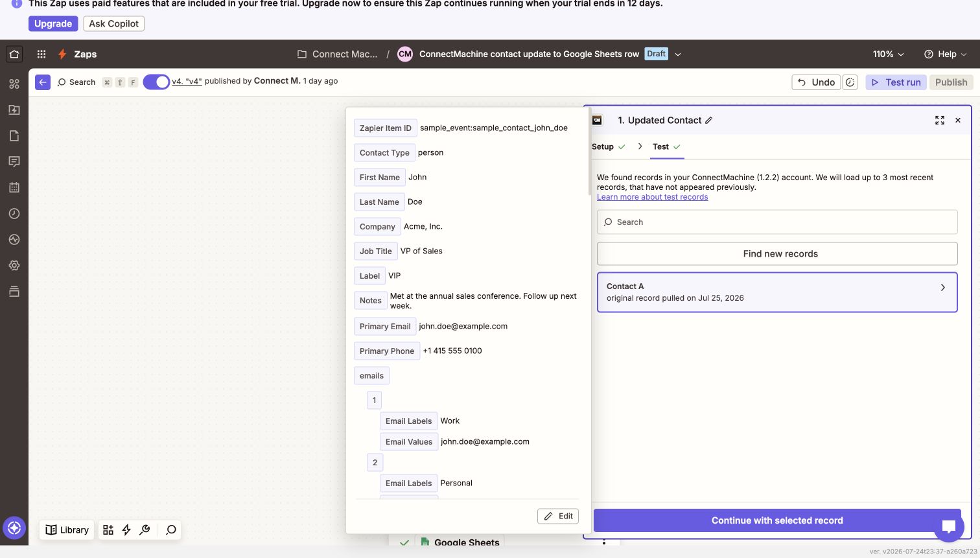Select the Job Title field label
Screen dimensions: 980x558
(376, 251)
